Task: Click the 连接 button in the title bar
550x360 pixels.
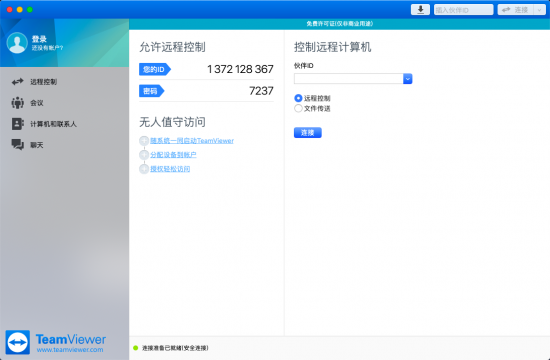Action: click(516, 10)
